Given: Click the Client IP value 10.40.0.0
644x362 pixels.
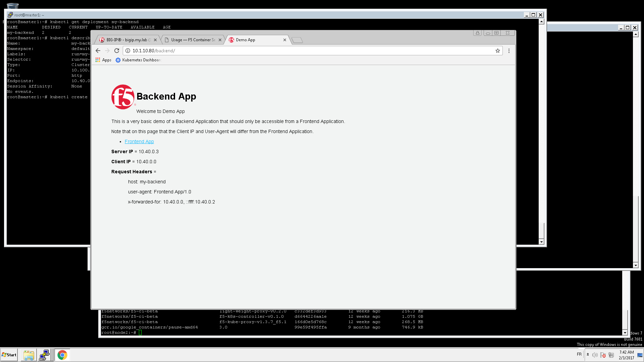Looking at the screenshot, I should tap(146, 162).
